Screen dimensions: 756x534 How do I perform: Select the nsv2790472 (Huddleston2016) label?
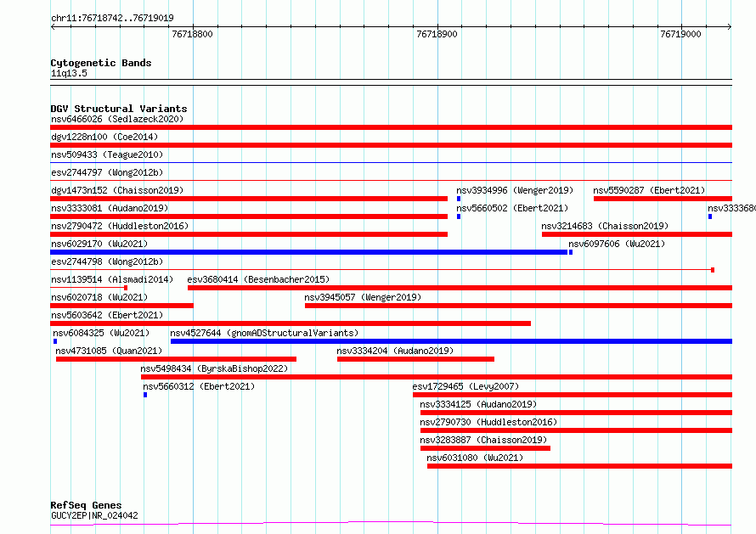click(120, 226)
